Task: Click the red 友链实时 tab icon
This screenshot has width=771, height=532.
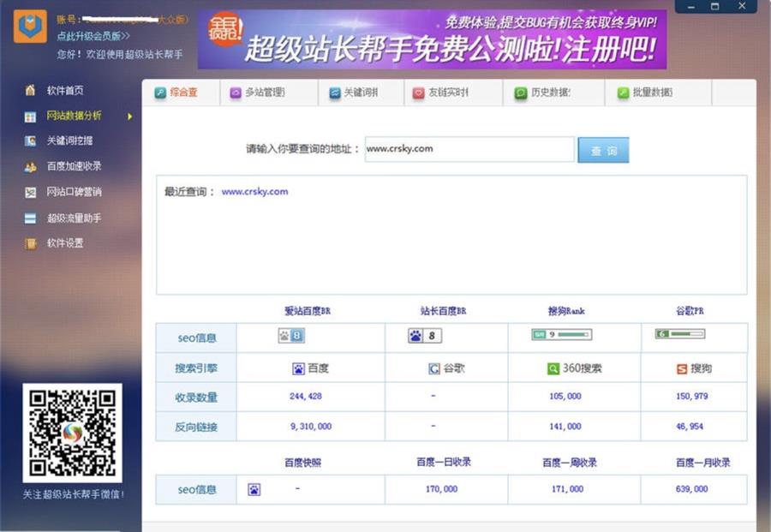Action: (x=418, y=93)
